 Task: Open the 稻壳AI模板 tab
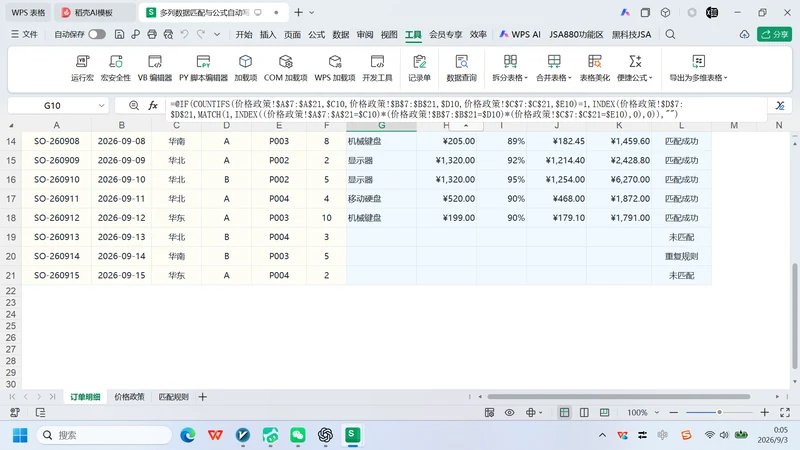pyautogui.click(x=93, y=12)
